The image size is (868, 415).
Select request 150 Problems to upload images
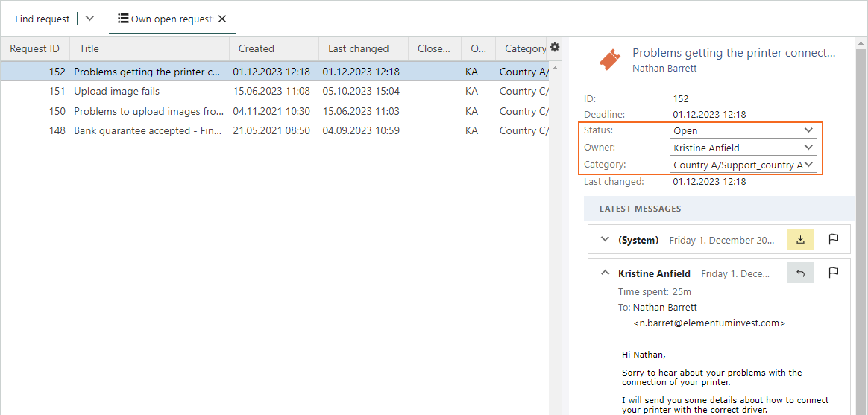tap(274, 111)
